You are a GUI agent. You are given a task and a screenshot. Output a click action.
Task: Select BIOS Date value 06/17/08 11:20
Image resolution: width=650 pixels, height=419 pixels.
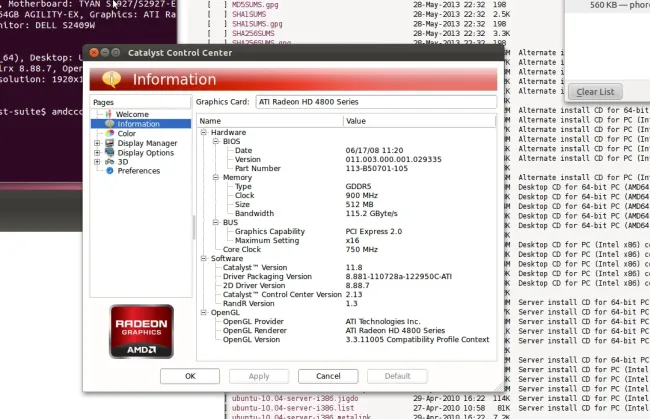tap(374, 150)
